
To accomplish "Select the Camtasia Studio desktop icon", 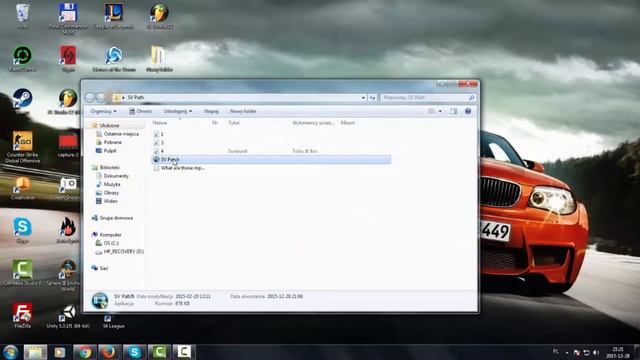I will (22, 272).
